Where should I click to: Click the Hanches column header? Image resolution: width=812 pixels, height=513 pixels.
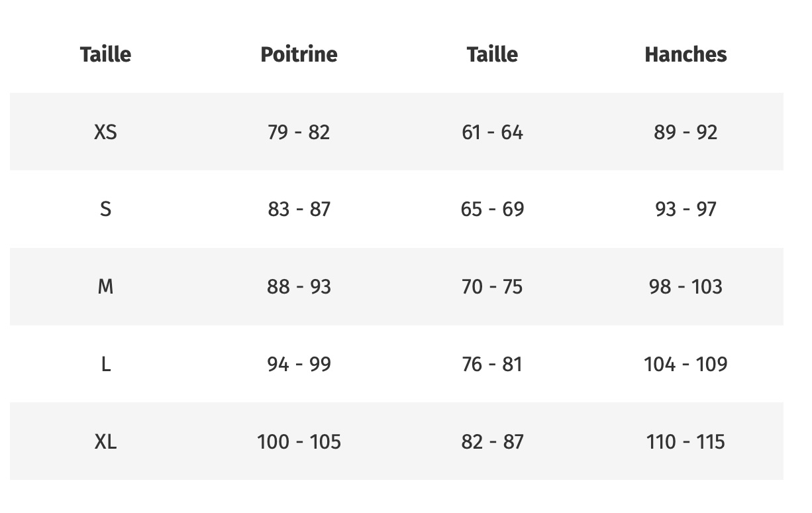coord(685,54)
